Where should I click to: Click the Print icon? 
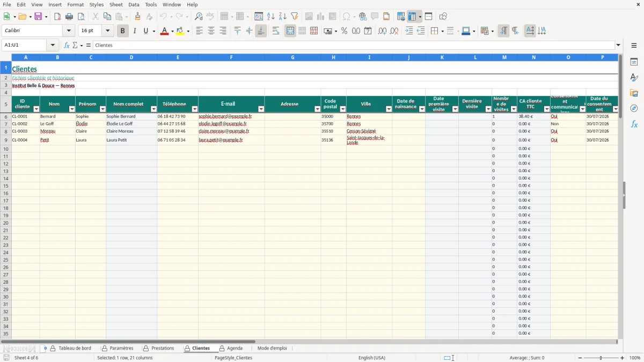tap(69, 17)
